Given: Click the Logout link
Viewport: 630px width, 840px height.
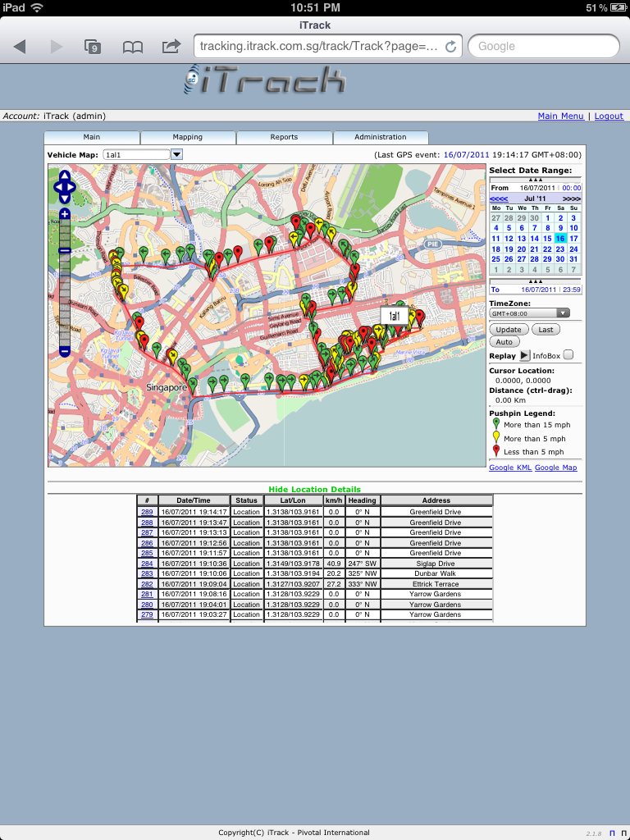Looking at the screenshot, I should (609, 116).
